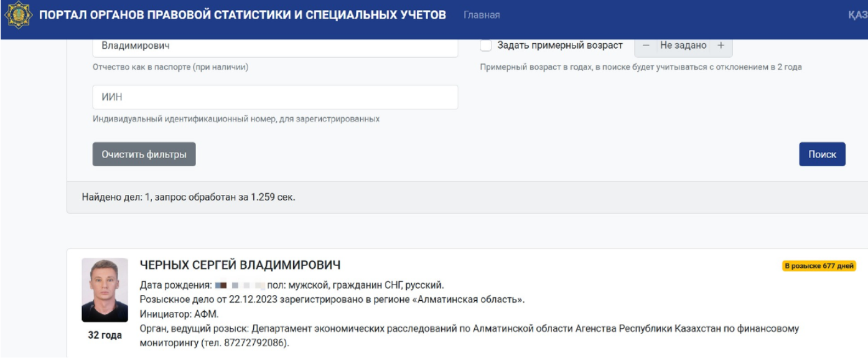Switch language to ҚАЗ
868x363 pixels.
pos(857,15)
